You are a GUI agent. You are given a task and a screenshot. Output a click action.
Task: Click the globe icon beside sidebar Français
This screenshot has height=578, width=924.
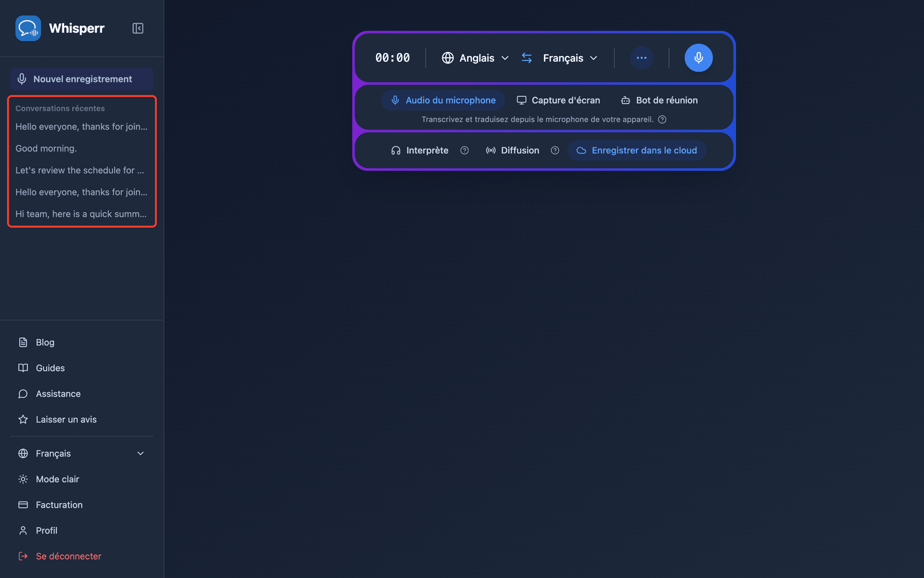(x=23, y=454)
